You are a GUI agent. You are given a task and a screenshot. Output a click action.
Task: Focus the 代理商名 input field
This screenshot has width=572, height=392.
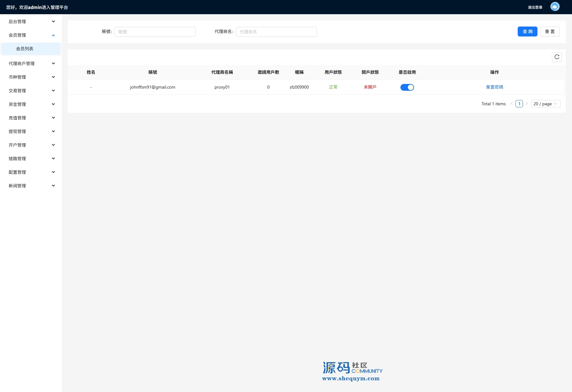[x=276, y=32]
